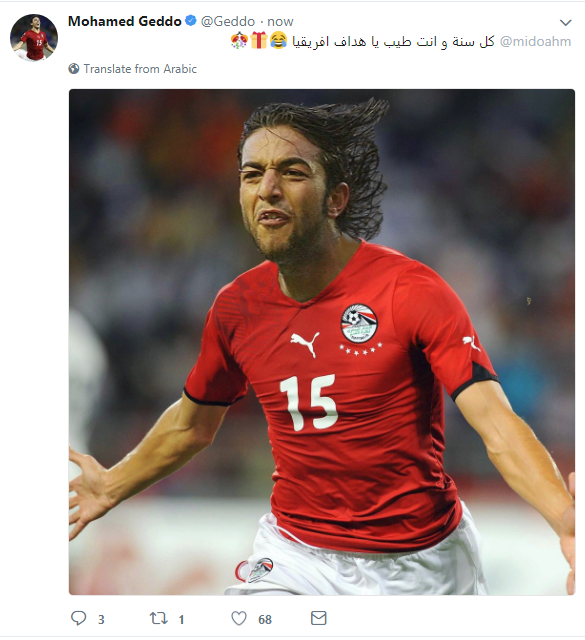
Task: Click Translate from Arabic link
Action: tap(140, 69)
